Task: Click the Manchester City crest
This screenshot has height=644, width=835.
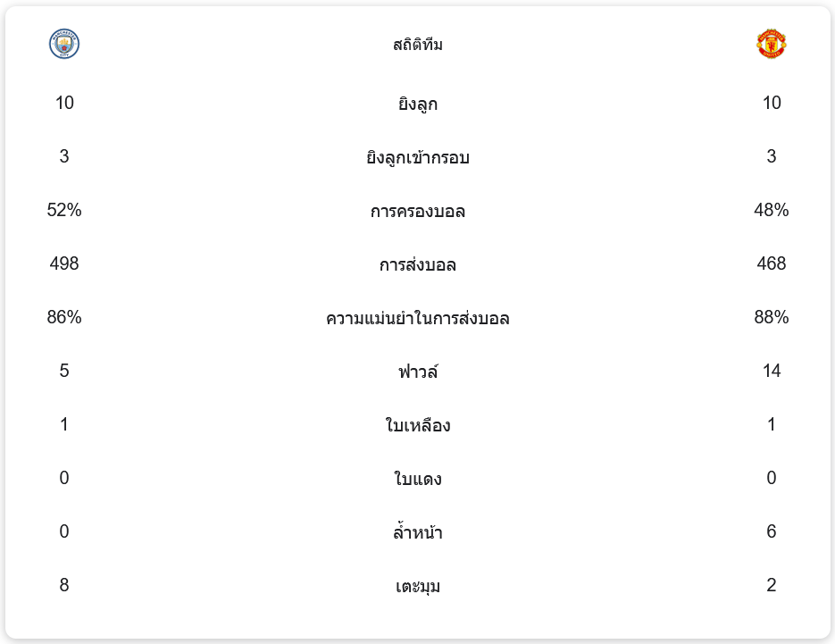Action: pyautogui.click(x=64, y=44)
